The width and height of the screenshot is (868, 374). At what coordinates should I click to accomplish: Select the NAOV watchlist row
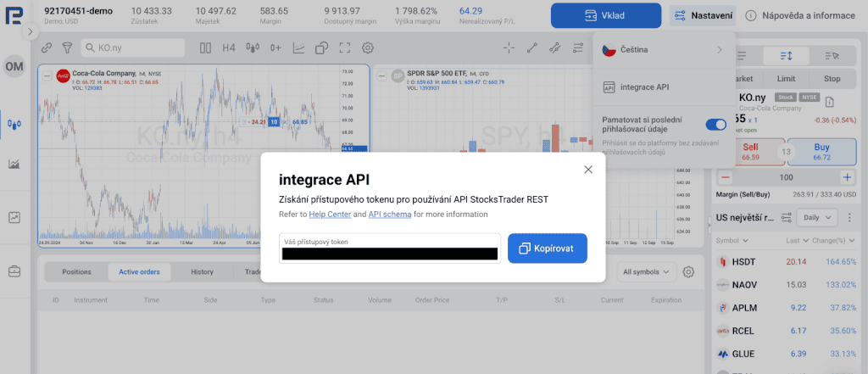click(786, 285)
